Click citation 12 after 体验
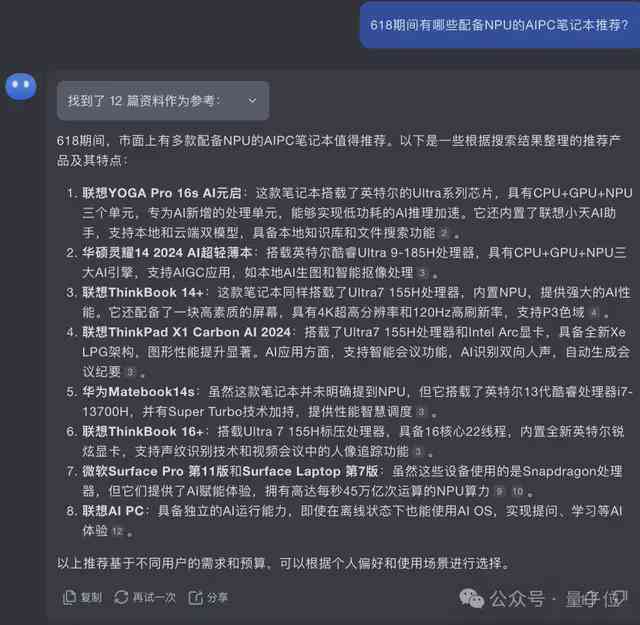Screen dimensions: 640x625 tap(117, 532)
